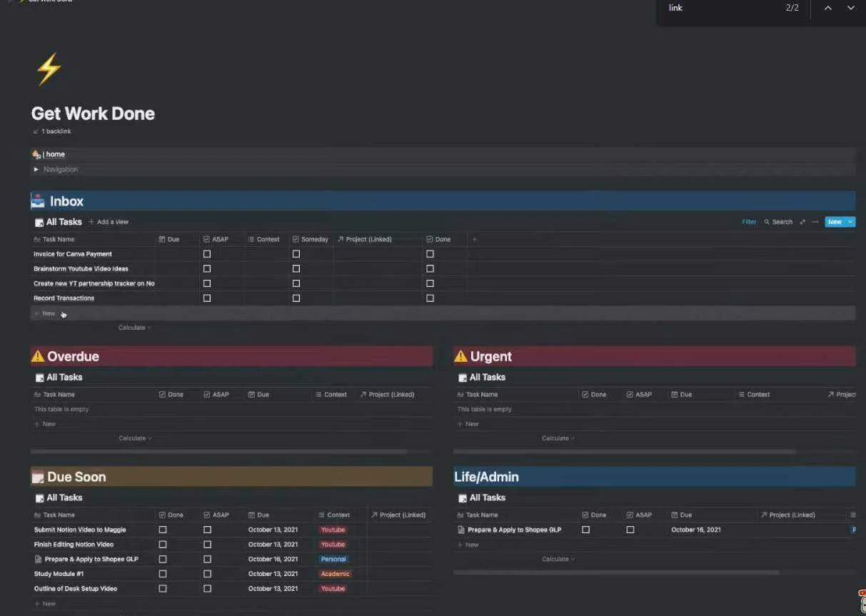Open 'Invoice for Canva Payment' task

pyautogui.click(x=73, y=254)
